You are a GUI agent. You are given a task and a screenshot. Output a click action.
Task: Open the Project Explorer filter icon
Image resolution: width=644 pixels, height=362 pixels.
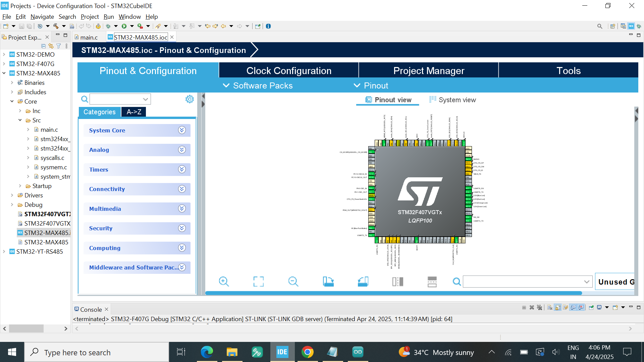(x=59, y=46)
